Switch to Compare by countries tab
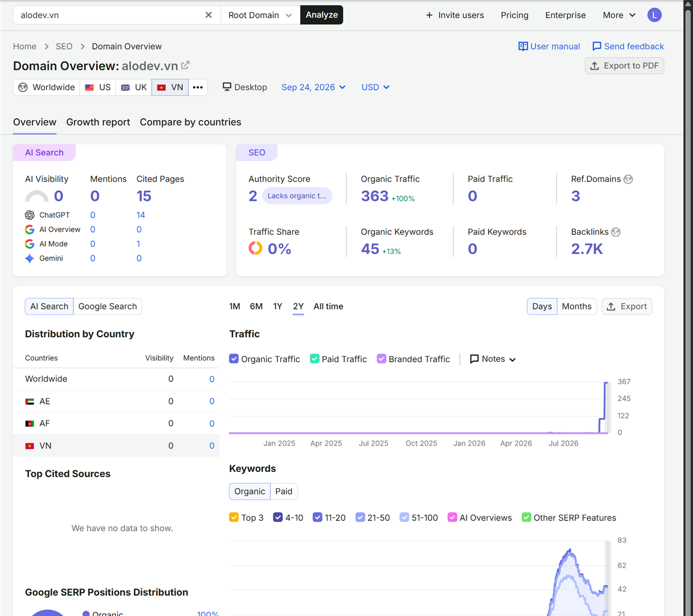Viewport: 693px width, 616px height. [191, 122]
